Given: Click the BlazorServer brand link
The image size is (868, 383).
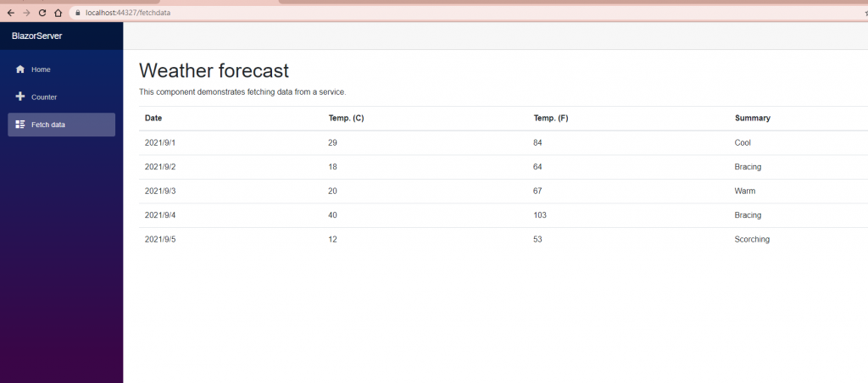Looking at the screenshot, I should coord(37,36).
